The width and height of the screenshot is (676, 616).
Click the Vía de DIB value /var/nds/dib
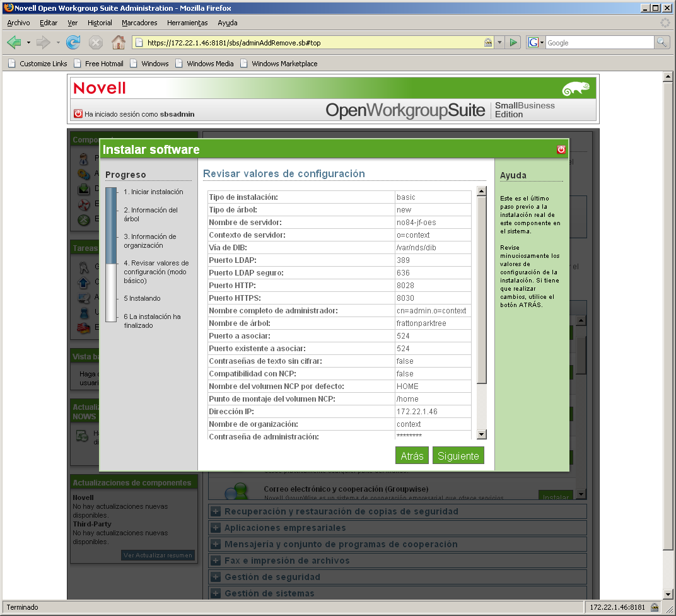416,247
